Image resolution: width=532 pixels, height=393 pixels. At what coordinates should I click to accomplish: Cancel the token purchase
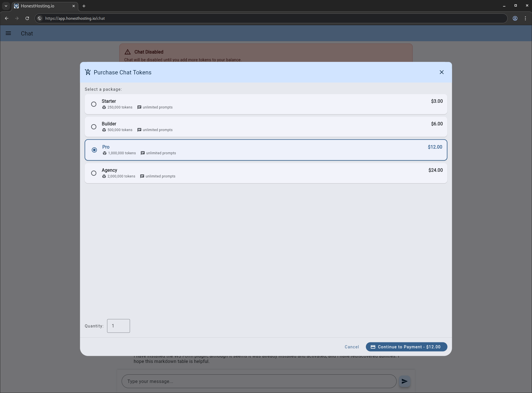[x=352, y=347]
